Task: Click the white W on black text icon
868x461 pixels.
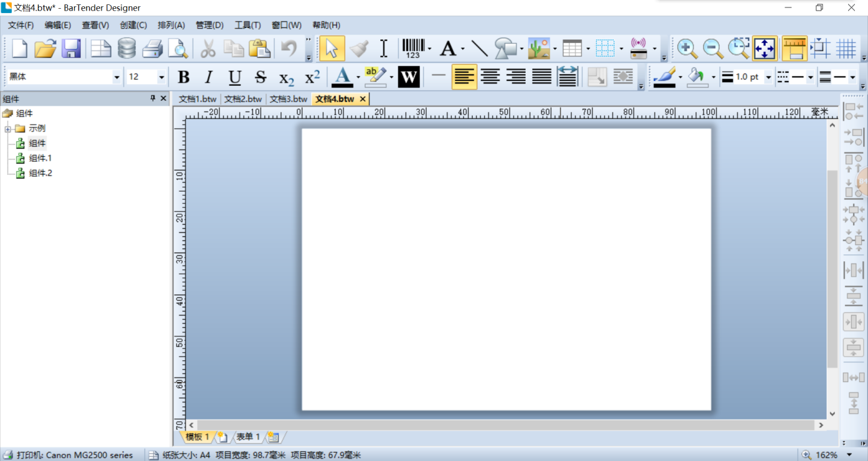Action: point(408,77)
